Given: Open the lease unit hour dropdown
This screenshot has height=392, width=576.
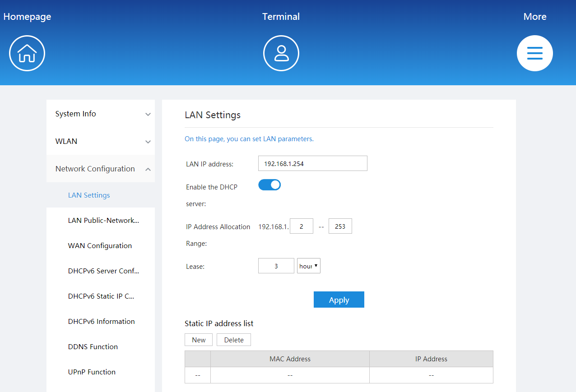Looking at the screenshot, I should (309, 266).
